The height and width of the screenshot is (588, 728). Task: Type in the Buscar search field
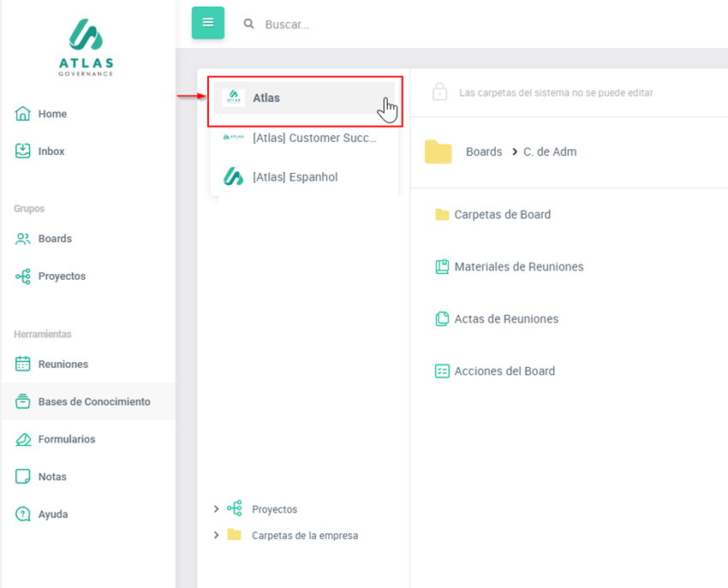pyautogui.click(x=385, y=25)
